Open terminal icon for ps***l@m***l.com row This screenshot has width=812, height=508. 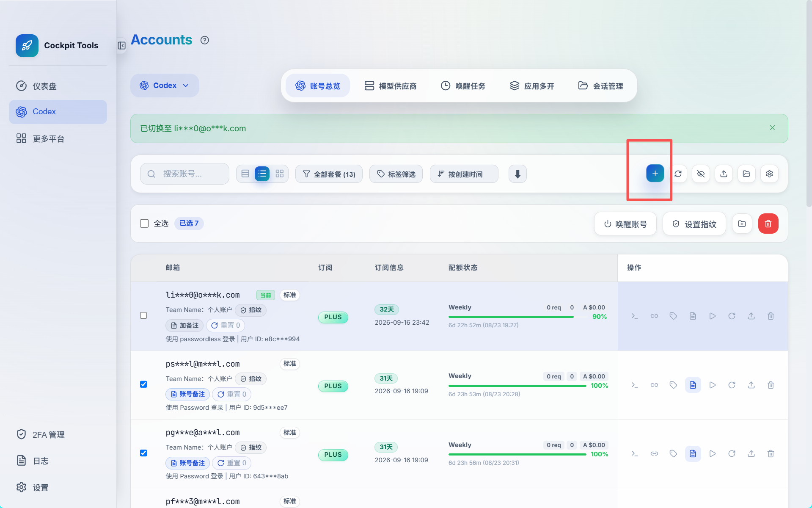tap(635, 385)
